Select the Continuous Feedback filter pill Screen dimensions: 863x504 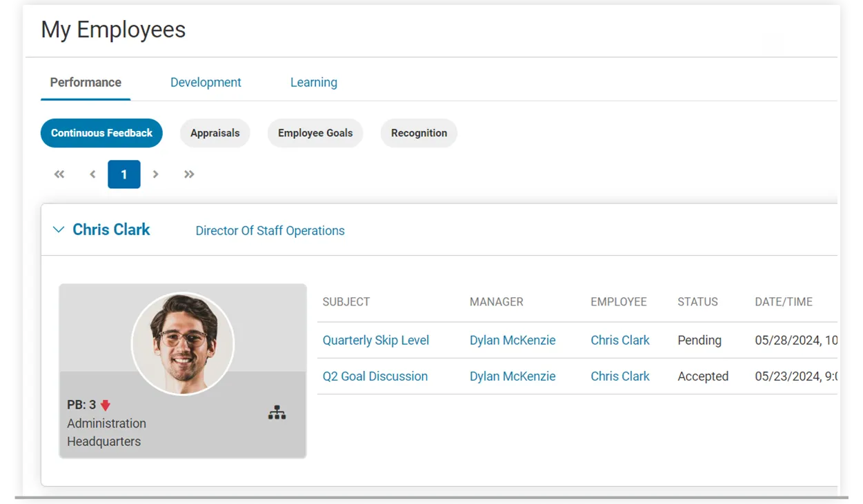pos(101,133)
